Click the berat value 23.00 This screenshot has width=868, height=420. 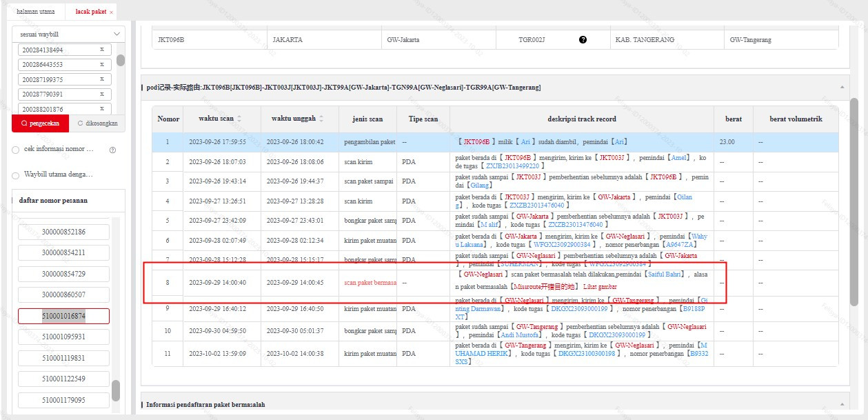click(x=727, y=142)
